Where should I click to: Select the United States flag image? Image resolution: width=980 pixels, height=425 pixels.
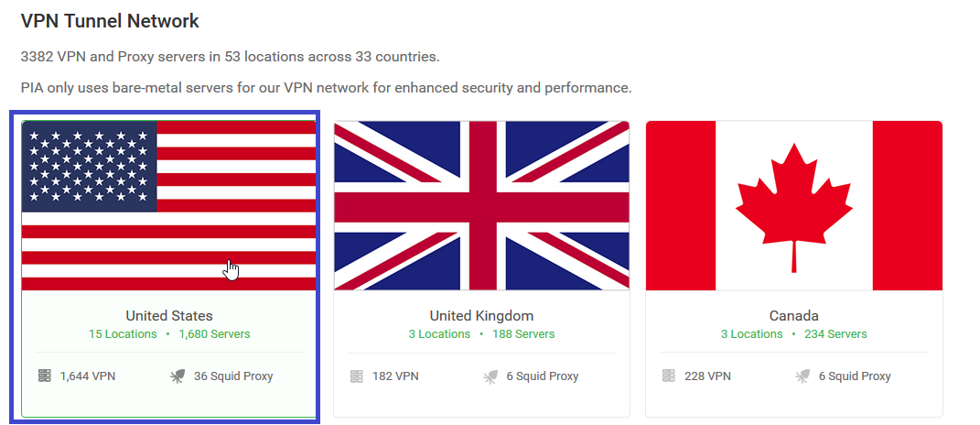click(168, 205)
